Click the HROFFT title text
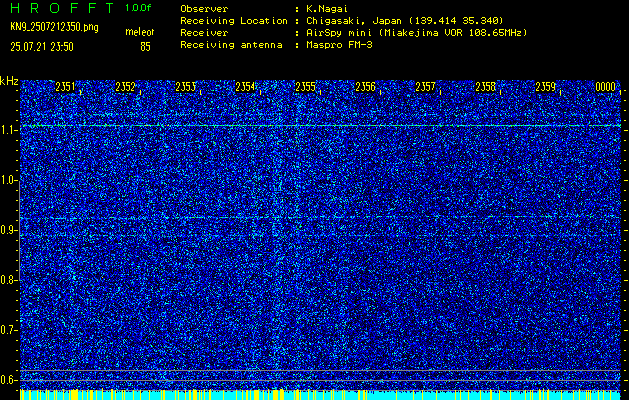The image size is (629, 400). point(62,8)
